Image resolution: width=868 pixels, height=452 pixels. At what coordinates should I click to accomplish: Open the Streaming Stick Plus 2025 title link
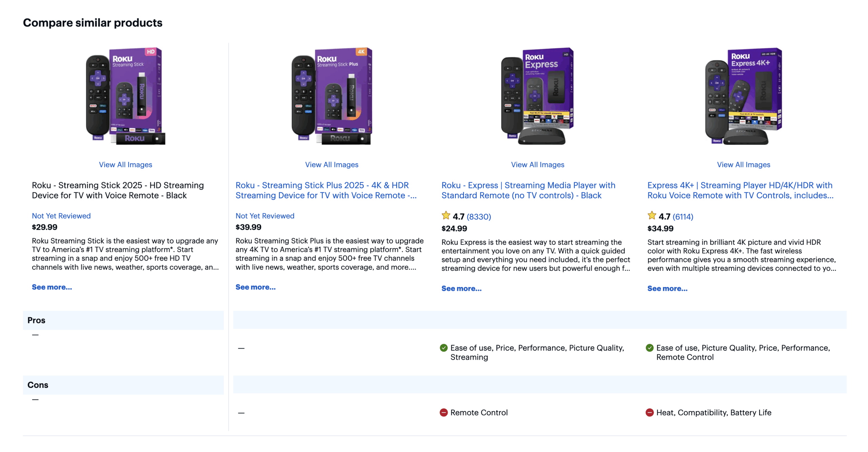(326, 190)
